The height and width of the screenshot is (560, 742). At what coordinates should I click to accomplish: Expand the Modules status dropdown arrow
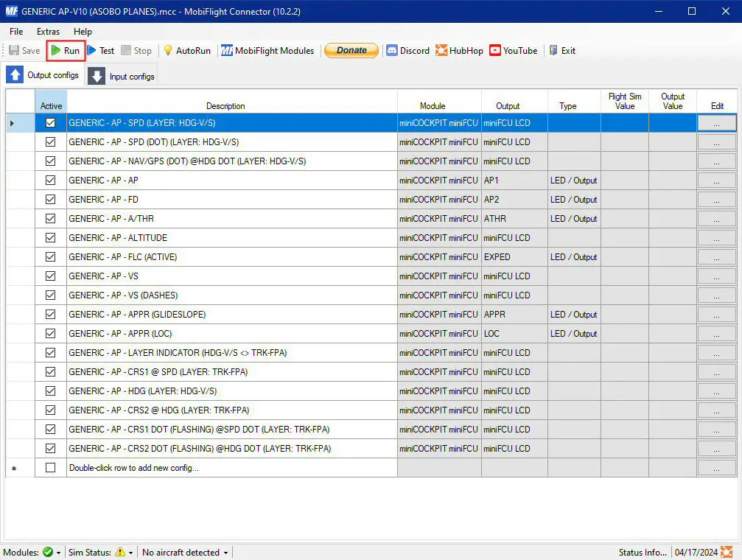(x=59, y=553)
